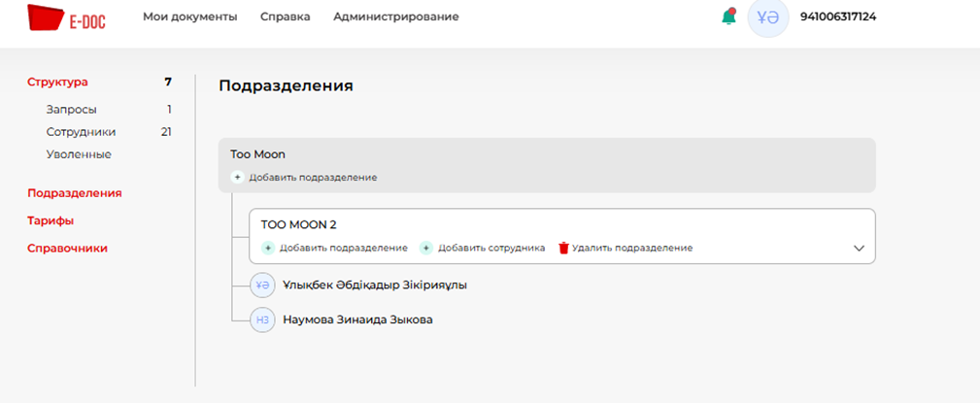Click the red trash bin icon

(x=563, y=248)
